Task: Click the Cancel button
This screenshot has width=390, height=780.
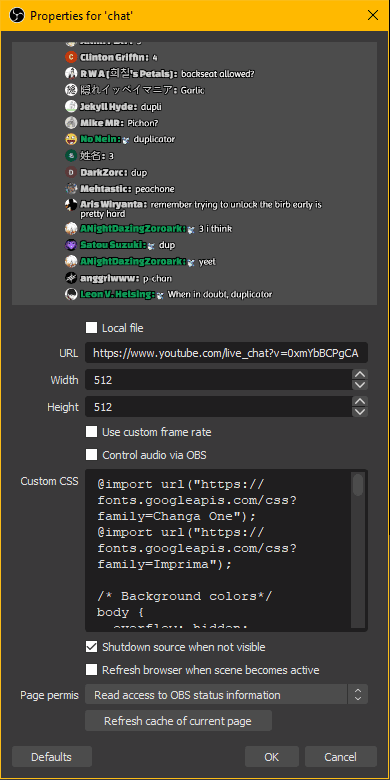Action: click(x=341, y=757)
